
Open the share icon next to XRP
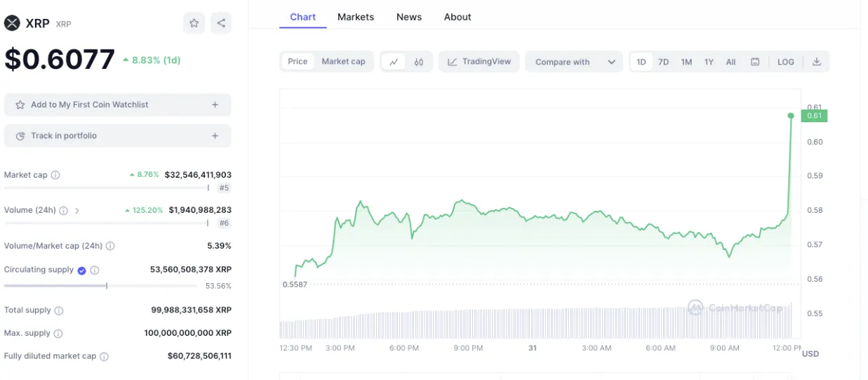pyautogui.click(x=221, y=23)
